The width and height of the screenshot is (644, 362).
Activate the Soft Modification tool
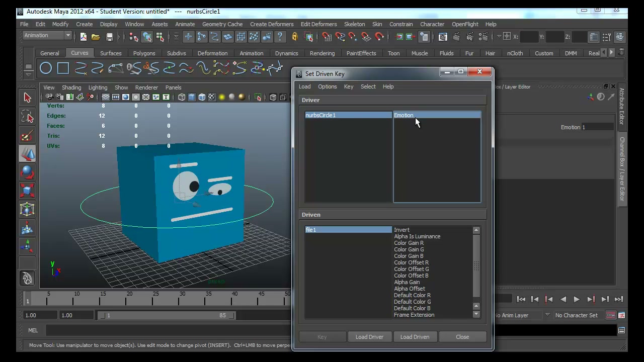click(27, 228)
